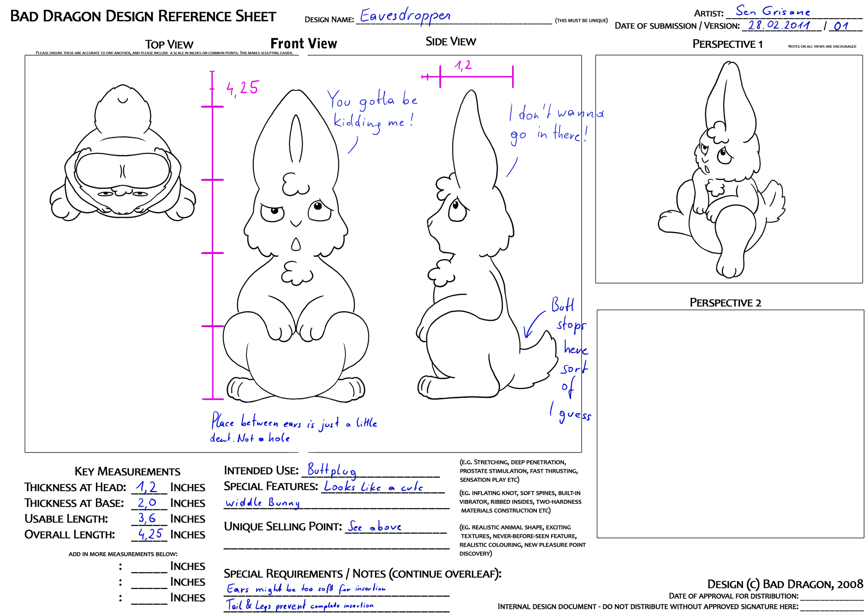Click the 'Side View' heading
The height and width of the screenshot is (614, 868).
450,41
